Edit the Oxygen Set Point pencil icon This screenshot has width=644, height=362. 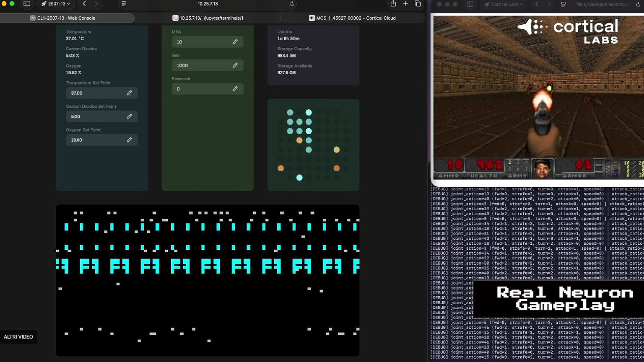coord(129,140)
